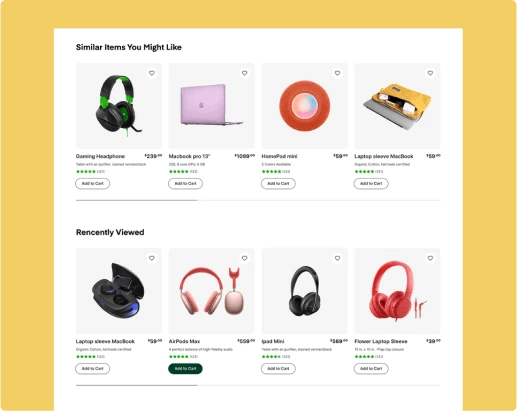Screen dimensions: 517x411
Task: Click the Similar Items carousel scroll bar
Action: (x=258, y=200)
